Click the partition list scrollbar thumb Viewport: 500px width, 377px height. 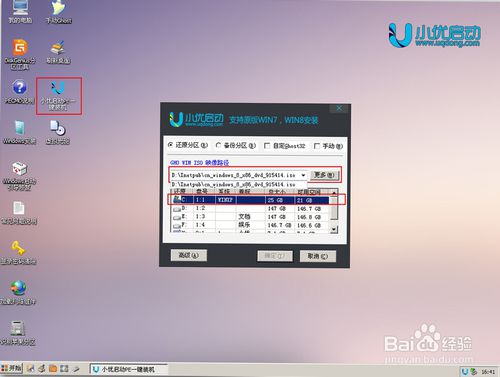pos(334,208)
